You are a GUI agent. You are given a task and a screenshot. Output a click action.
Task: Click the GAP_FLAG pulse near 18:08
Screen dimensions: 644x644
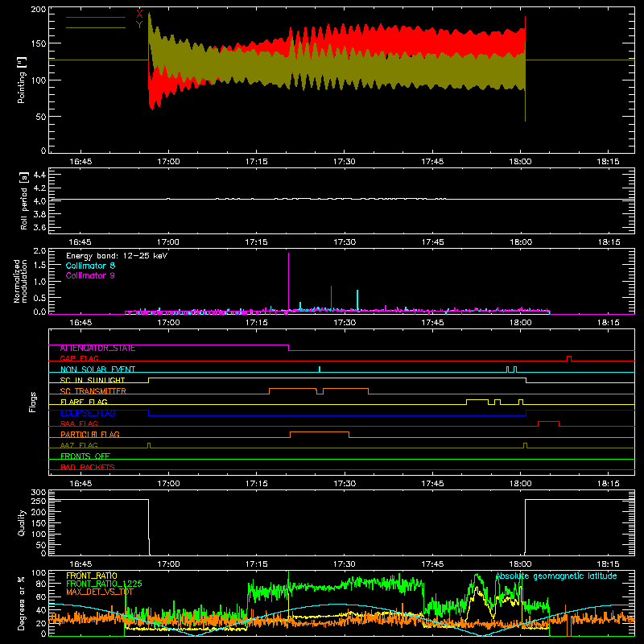point(569,358)
